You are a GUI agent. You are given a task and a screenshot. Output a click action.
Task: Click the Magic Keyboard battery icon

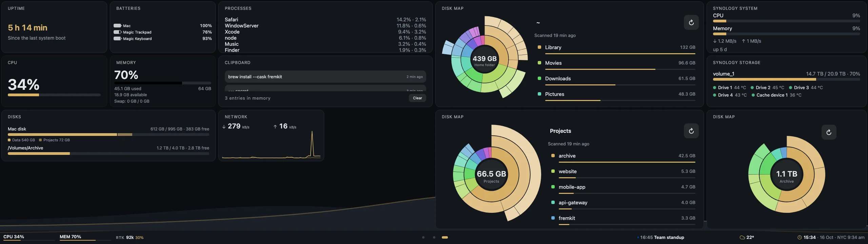pos(117,39)
